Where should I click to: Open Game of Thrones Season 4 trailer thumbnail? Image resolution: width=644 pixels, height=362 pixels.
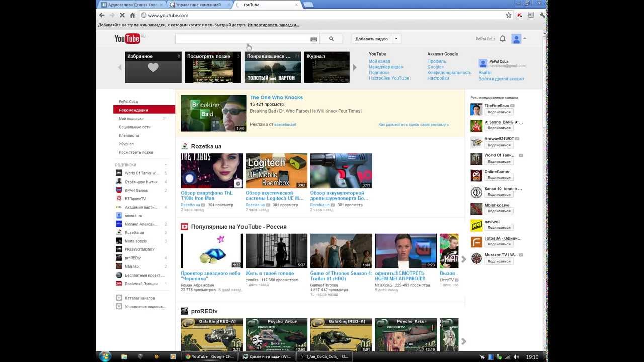pos(341,251)
